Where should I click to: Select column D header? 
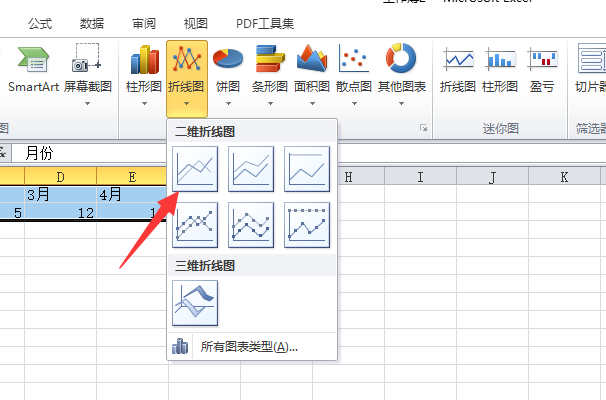[61, 177]
